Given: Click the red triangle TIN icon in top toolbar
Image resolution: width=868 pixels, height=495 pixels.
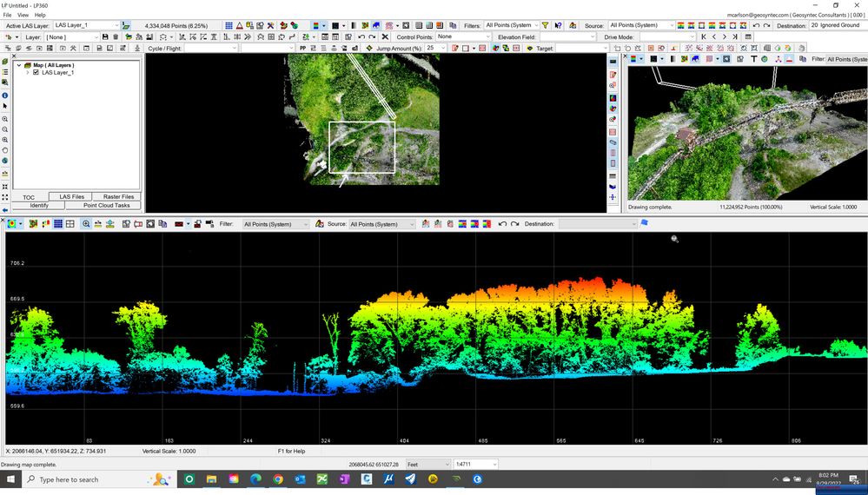Looking at the screenshot, I should tap(239, 25).
